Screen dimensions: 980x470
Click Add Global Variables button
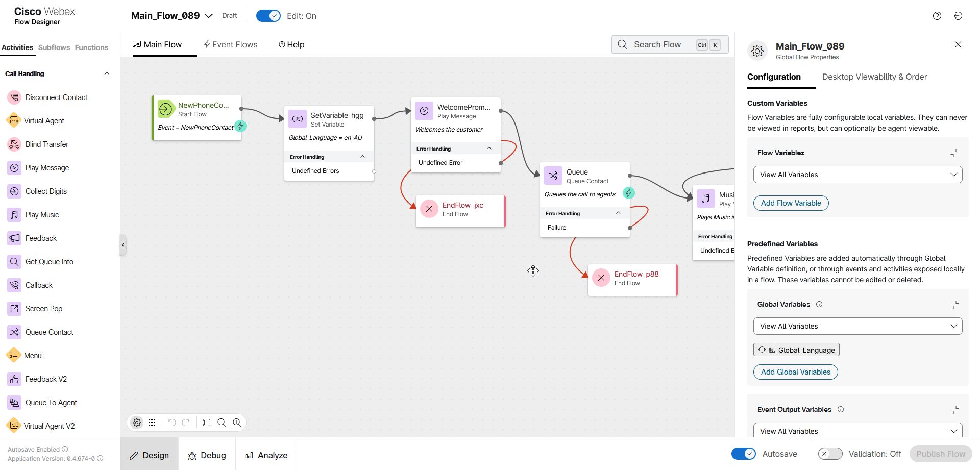click(x=796, y=372)
